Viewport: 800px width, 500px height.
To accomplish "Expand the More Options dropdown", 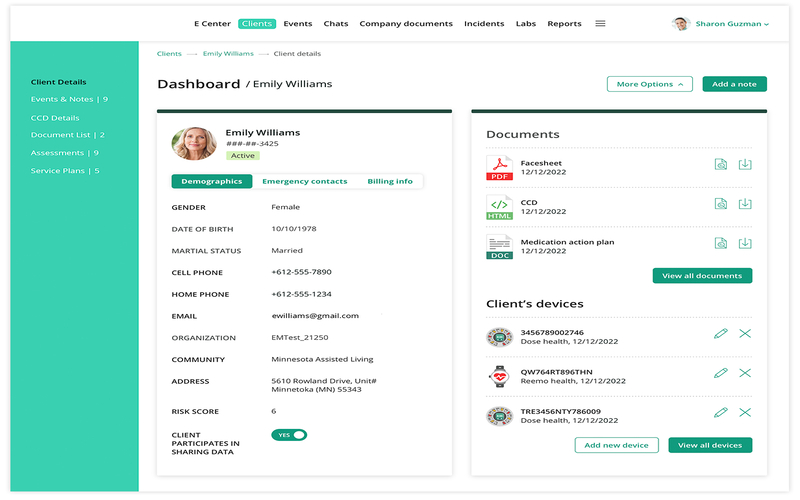I will [649, 84].
